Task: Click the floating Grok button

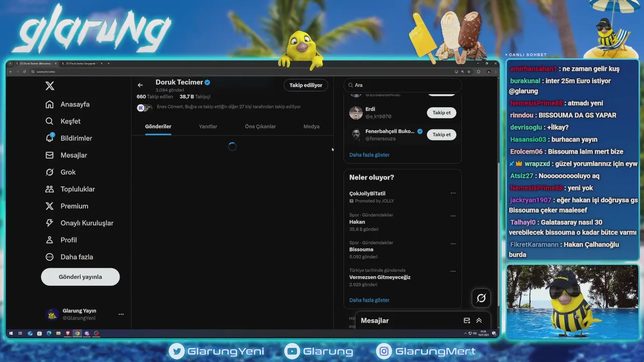Action: coord(481,298)
